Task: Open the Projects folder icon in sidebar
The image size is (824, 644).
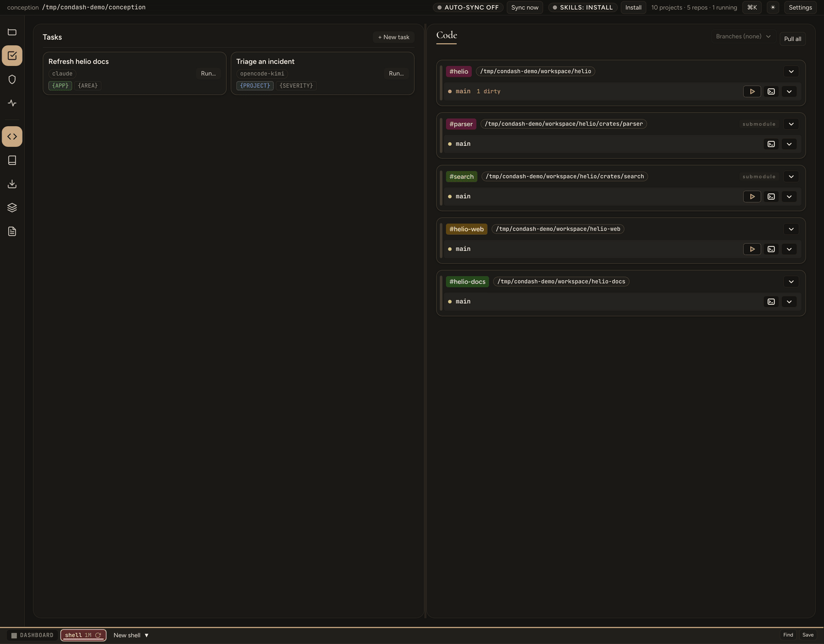Action: pos(12,32)
